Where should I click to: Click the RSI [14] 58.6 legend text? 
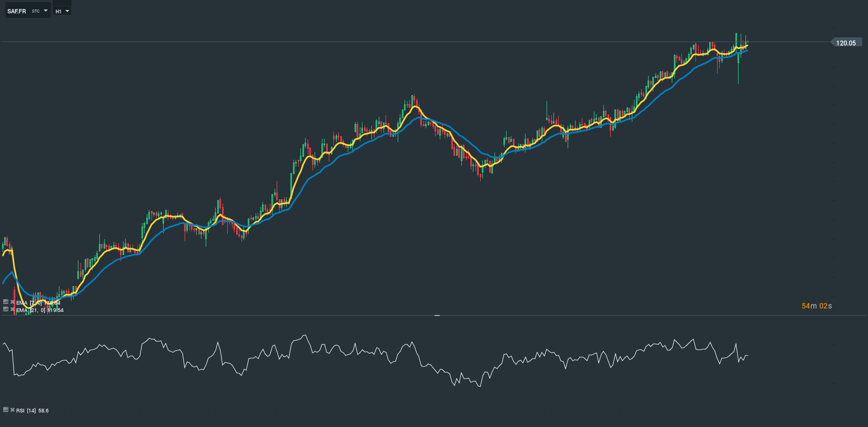click(33, 410)
